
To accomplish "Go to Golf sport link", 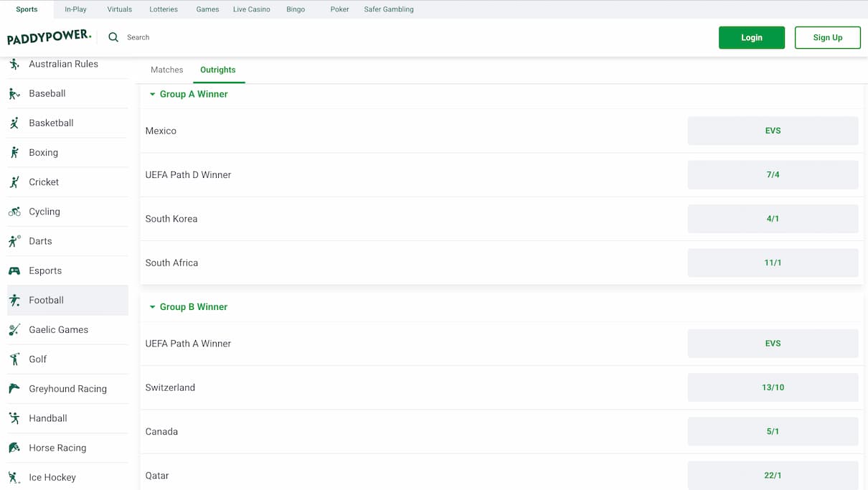I will pos(67,359).
